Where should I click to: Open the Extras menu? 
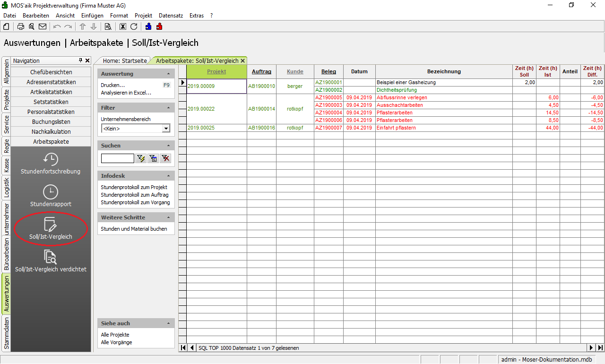click(196, 16)
